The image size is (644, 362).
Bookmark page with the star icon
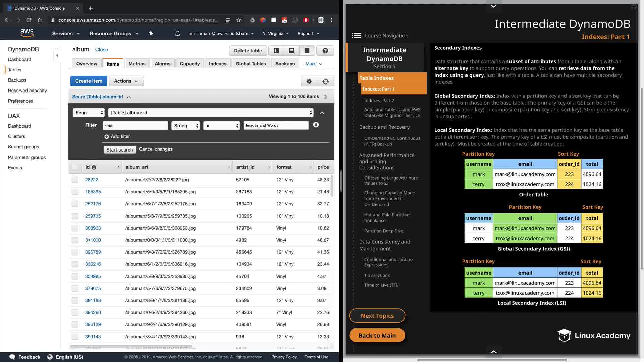(238, 20)
